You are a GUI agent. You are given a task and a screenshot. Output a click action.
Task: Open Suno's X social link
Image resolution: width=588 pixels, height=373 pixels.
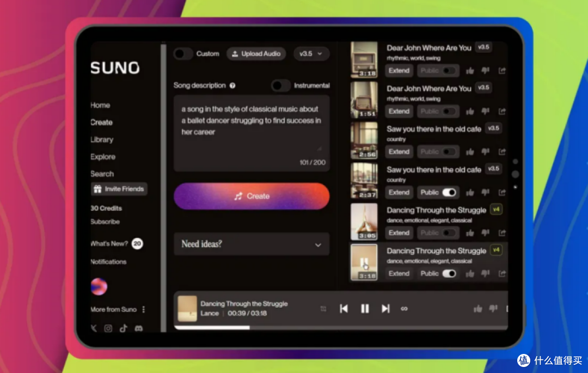pos(94,328)
